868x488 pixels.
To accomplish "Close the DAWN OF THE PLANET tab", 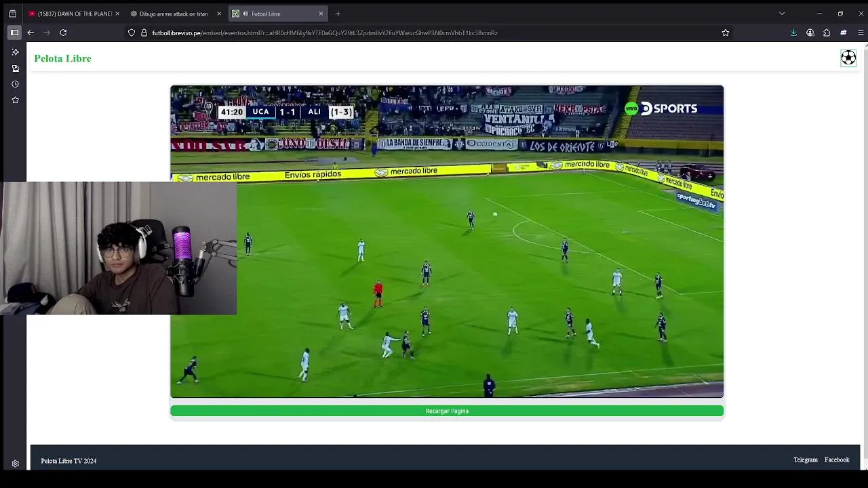I will 117,14.
